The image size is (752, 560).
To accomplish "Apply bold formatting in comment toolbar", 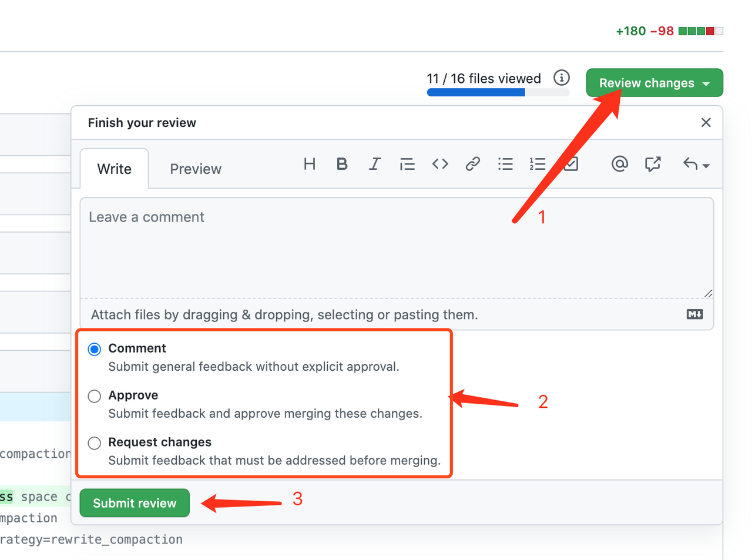I will click(342, 164).
